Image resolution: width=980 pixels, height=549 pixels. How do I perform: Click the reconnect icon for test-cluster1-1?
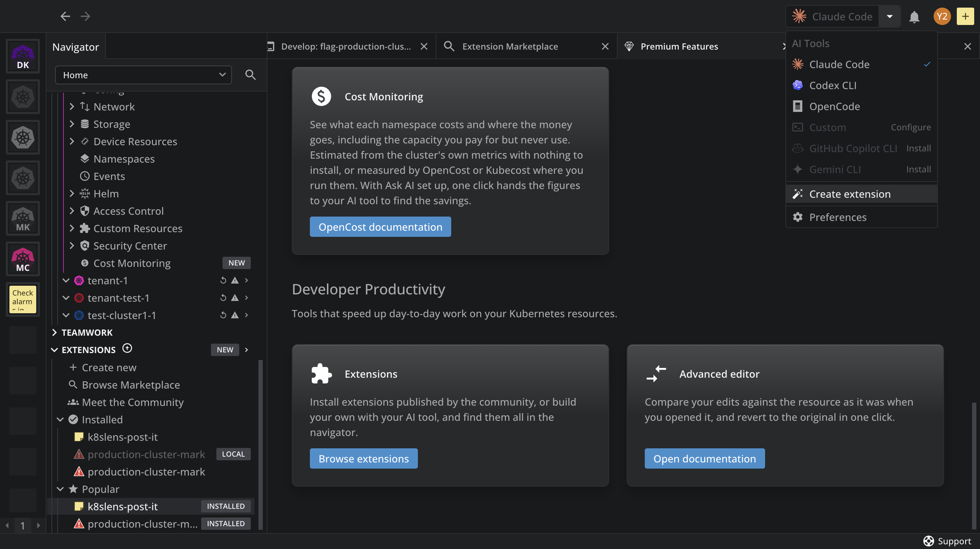[x=223, y=315]
